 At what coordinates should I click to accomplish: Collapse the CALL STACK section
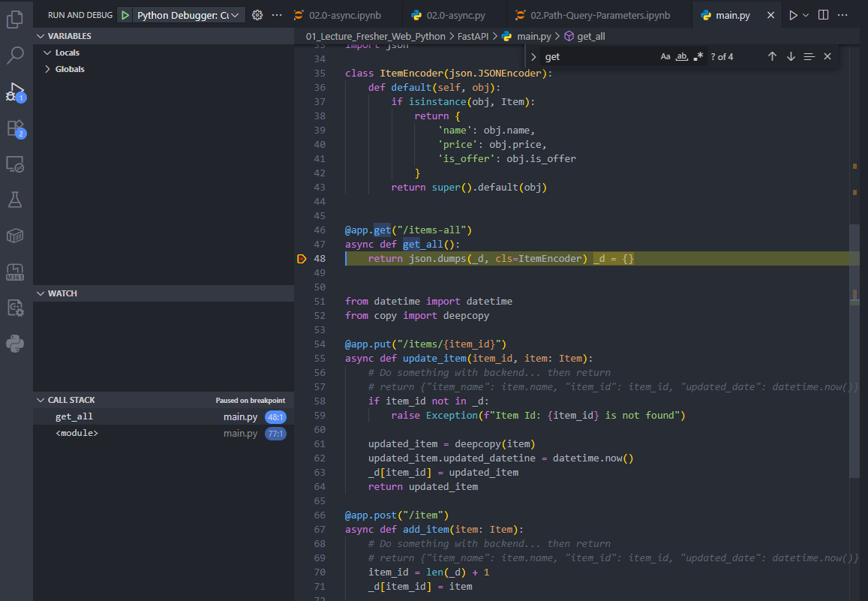coord(41,400)
